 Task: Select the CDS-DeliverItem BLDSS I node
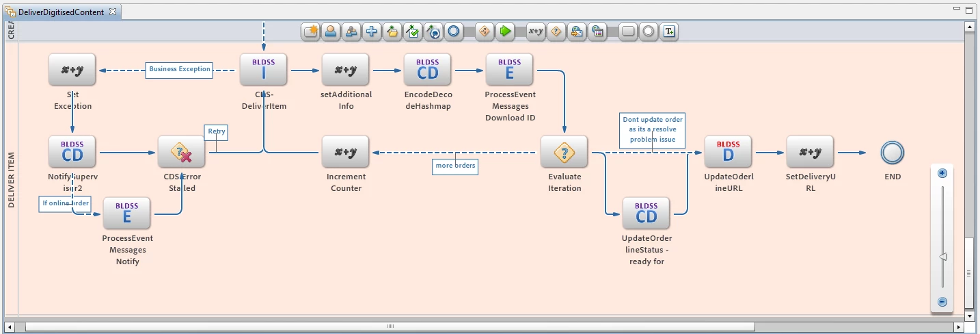coord(263,70)
